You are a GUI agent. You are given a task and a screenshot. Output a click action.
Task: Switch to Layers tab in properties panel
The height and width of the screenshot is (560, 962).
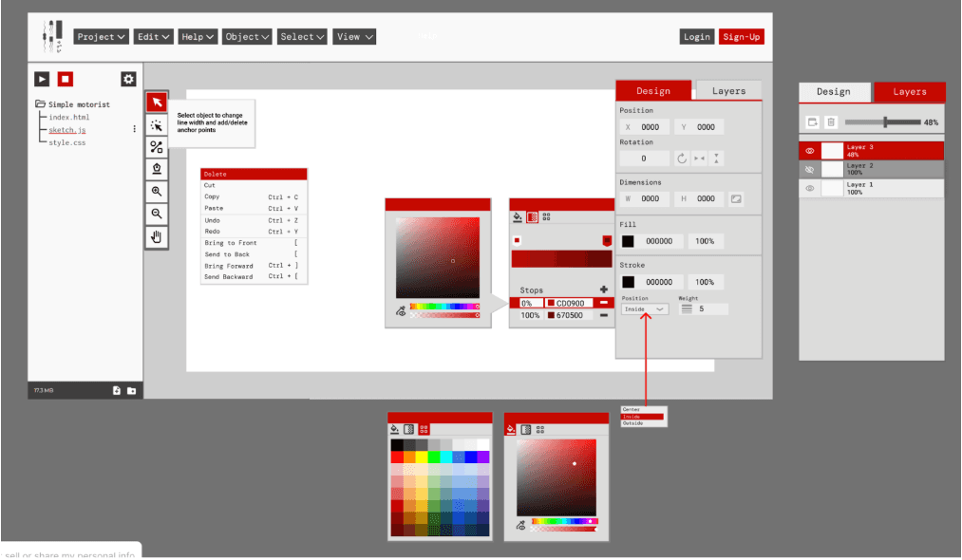click(x=729, y=91)
